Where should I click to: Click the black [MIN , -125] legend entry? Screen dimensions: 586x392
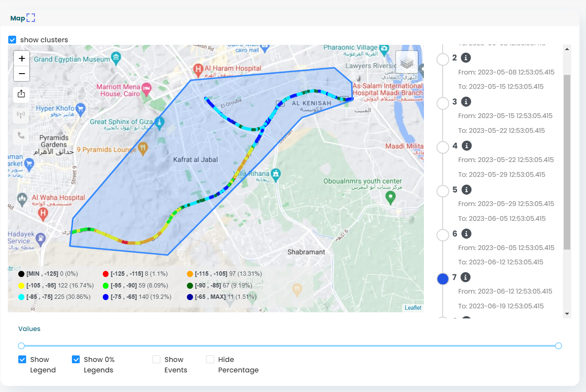click(48, 274)
